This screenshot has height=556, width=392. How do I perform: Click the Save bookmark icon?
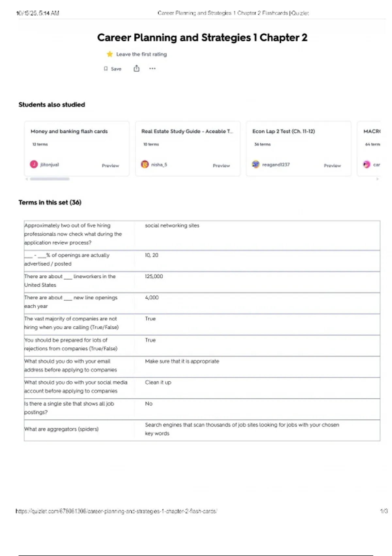click(x=106, y=69)
